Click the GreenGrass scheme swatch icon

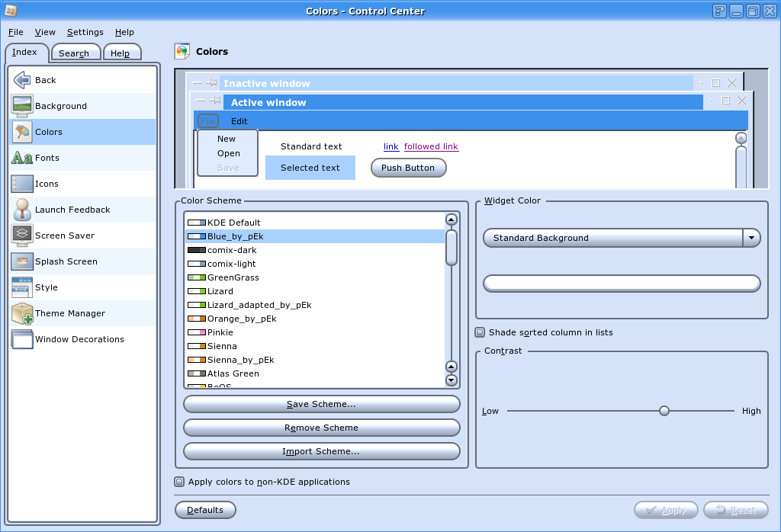click(196, 277)
